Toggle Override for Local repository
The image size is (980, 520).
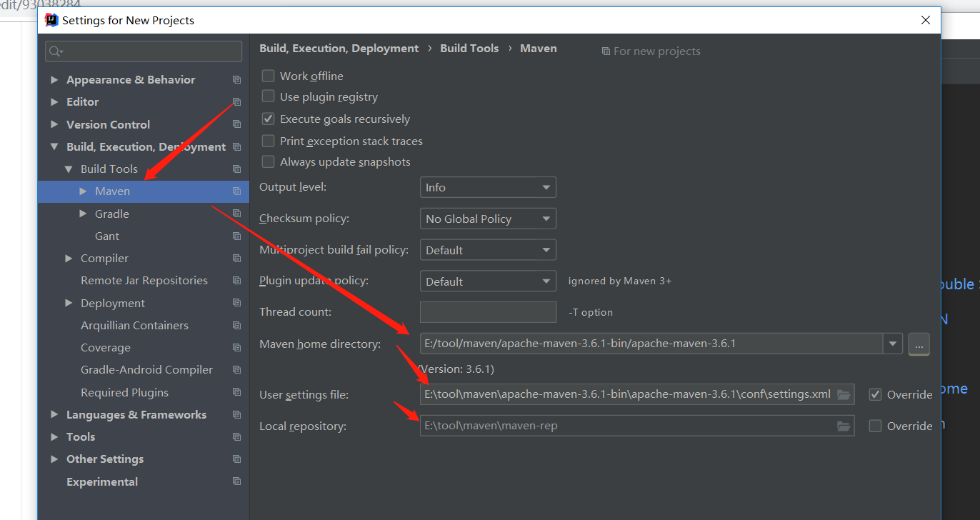coord(875,426)
